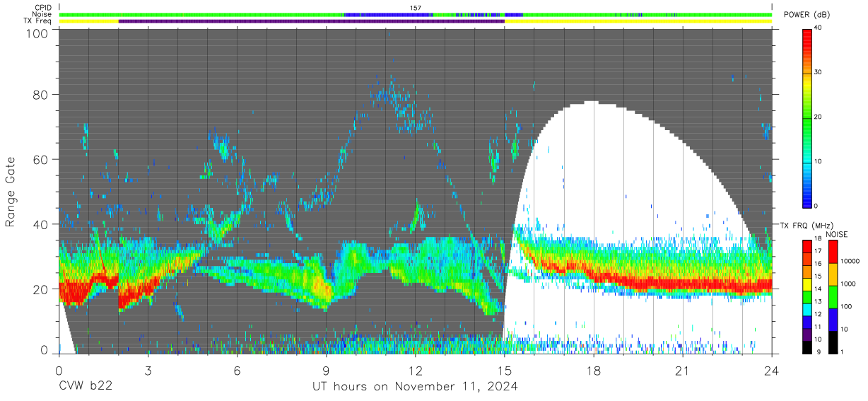Image resolution: width=868 pixels, height=401 pixels.
Task: Click the 80 tick on the Range Gate axis
Action: (42, 94)
